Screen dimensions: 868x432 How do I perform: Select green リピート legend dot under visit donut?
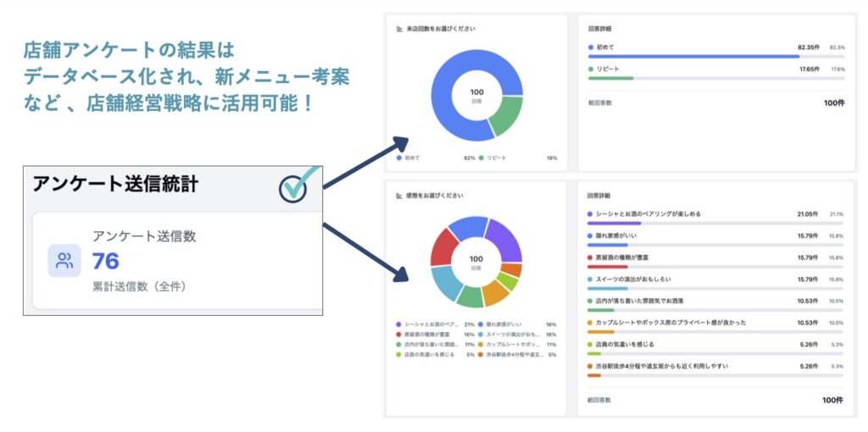click(x=481, y=158)
